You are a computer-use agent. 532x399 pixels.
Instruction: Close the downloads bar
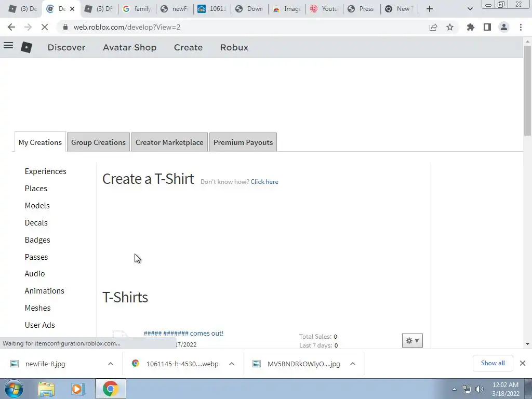(523, 363)
